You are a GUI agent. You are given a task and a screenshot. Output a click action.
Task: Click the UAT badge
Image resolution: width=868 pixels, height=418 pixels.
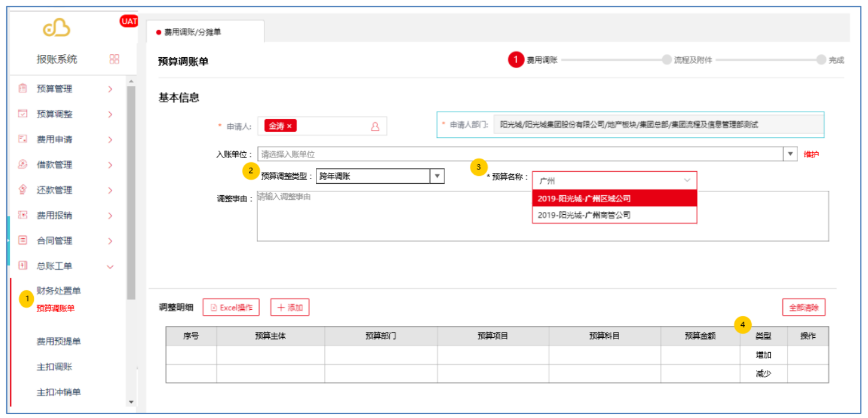(129, 21)
